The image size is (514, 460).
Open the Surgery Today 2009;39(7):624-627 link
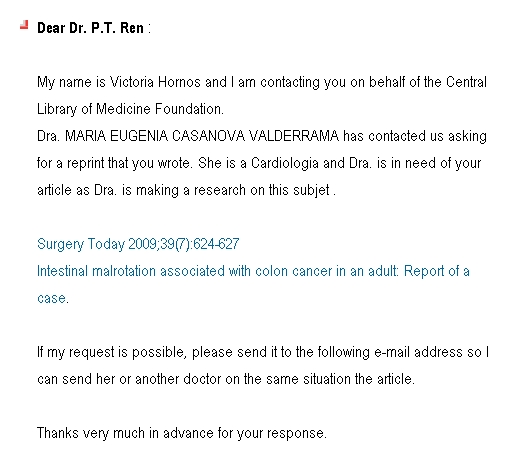pyautogui.click(x=138, y=244)
